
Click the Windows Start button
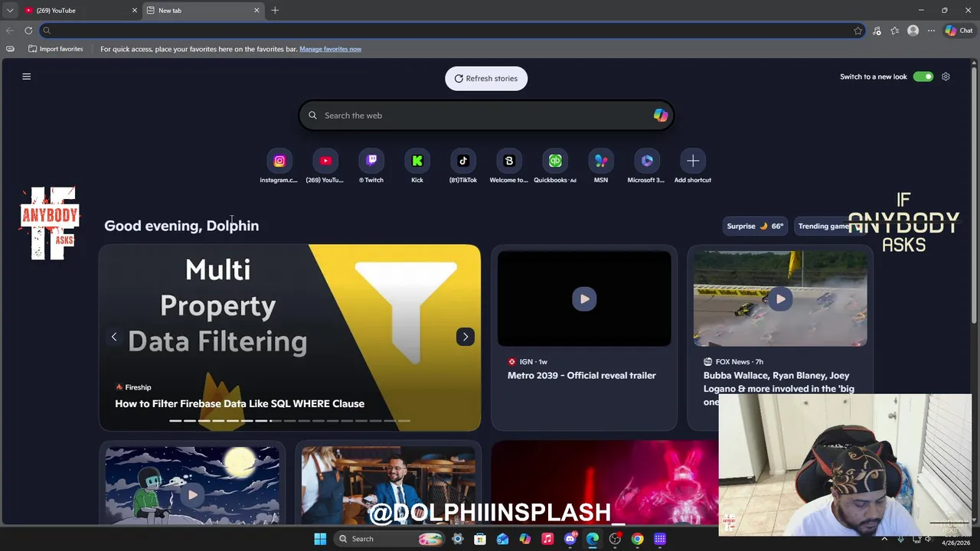320,539
